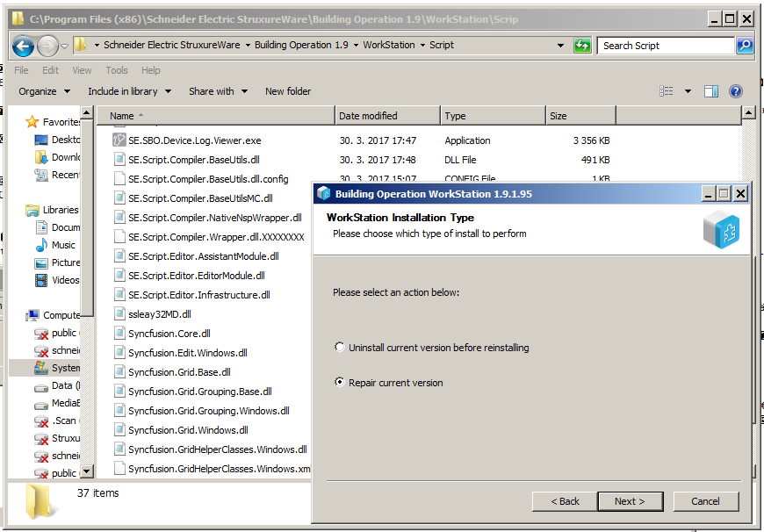Open .Scan network drive
764x532 pixels.
[57, 421]
